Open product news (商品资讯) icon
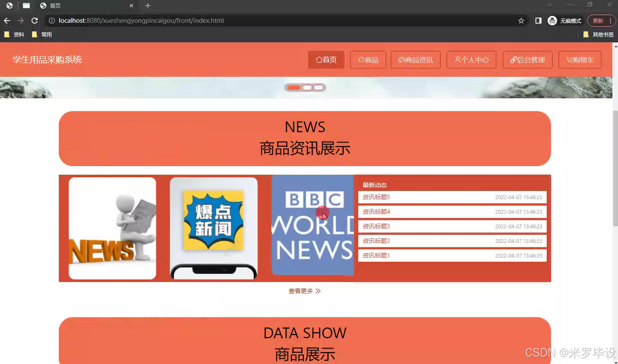The width and height of the screenshot is (618, 364). tap(400, 60)
